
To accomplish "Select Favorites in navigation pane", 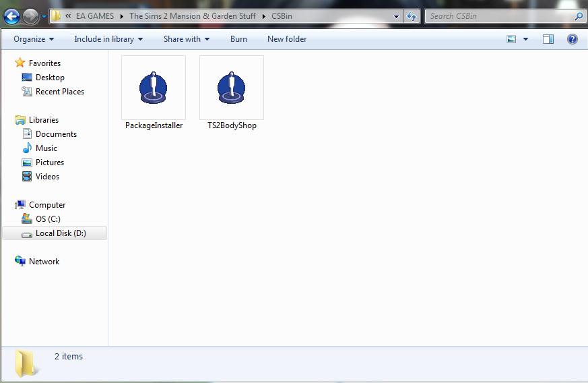I will [44, 63].
